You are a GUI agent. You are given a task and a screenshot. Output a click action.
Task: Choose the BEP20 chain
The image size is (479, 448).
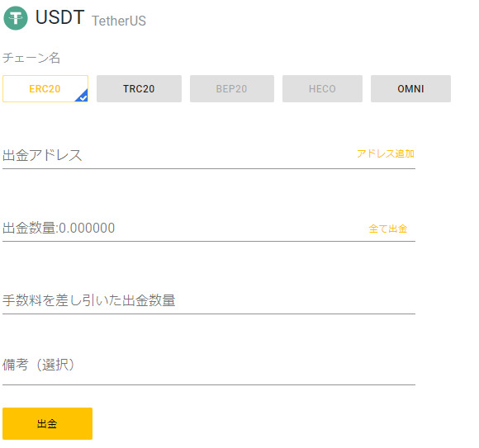coord(232,89)
